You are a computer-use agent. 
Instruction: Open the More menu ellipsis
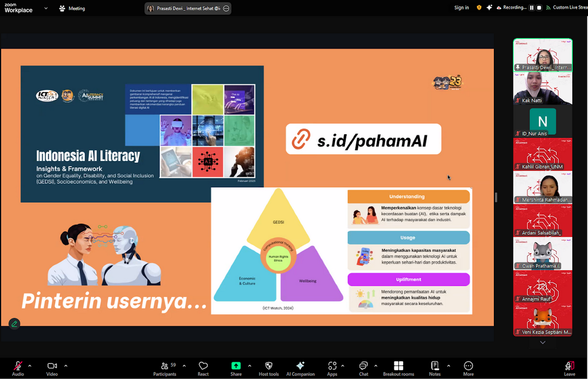coord(468,365)
